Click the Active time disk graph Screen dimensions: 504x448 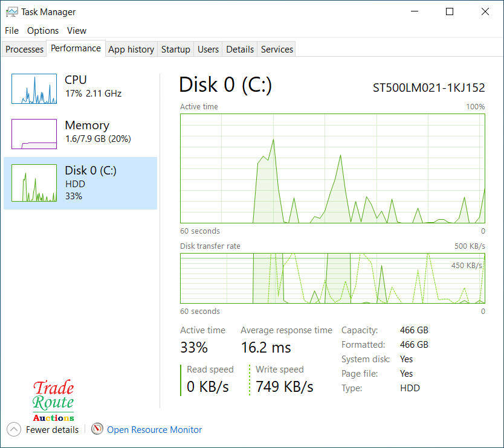click(332, 168)
